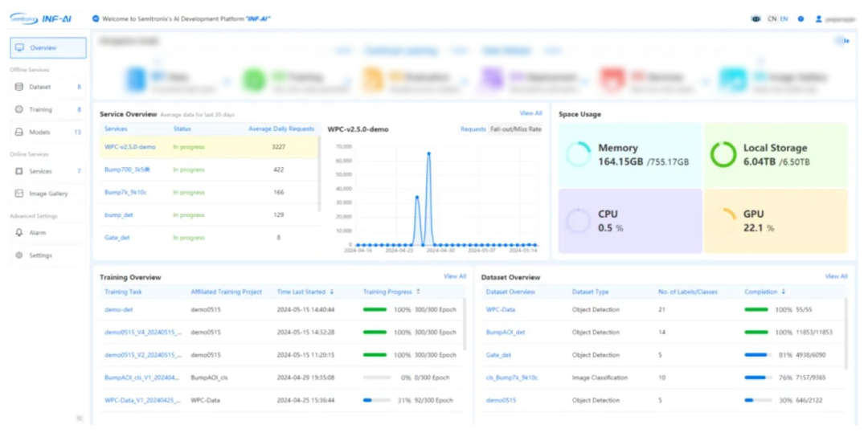Image resolution: width=868 pixels, height=437 pixels.
Task: Switch chart to Fall-out/Miss Rate tab
Action: click(x=515, y=129)
